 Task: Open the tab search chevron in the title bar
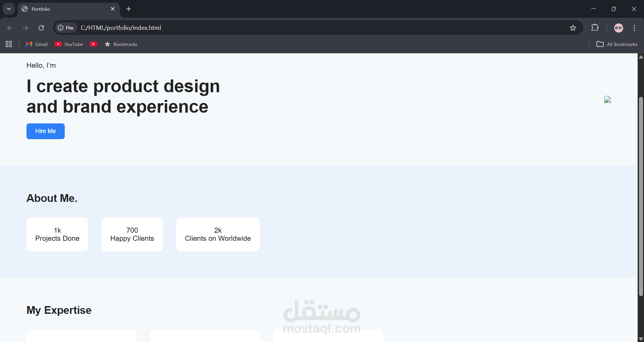9,9
